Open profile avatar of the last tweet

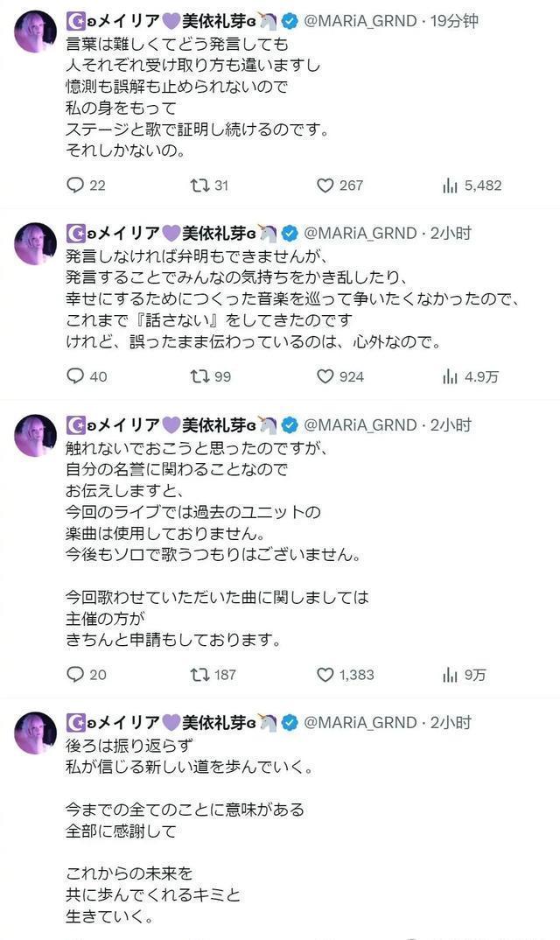click(35, 733)
